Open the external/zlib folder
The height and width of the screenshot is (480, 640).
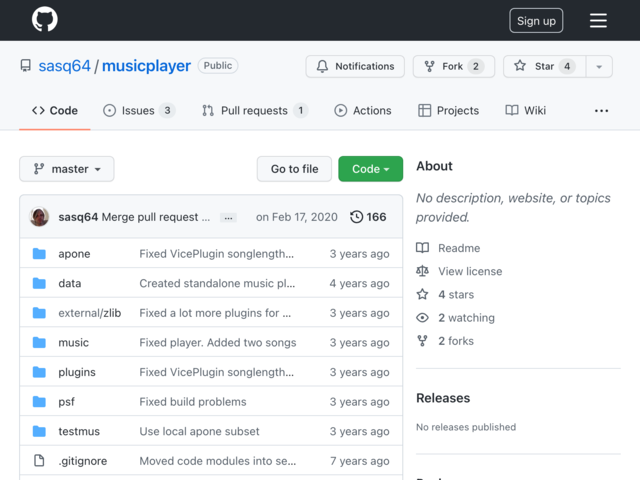pos(90,313)
